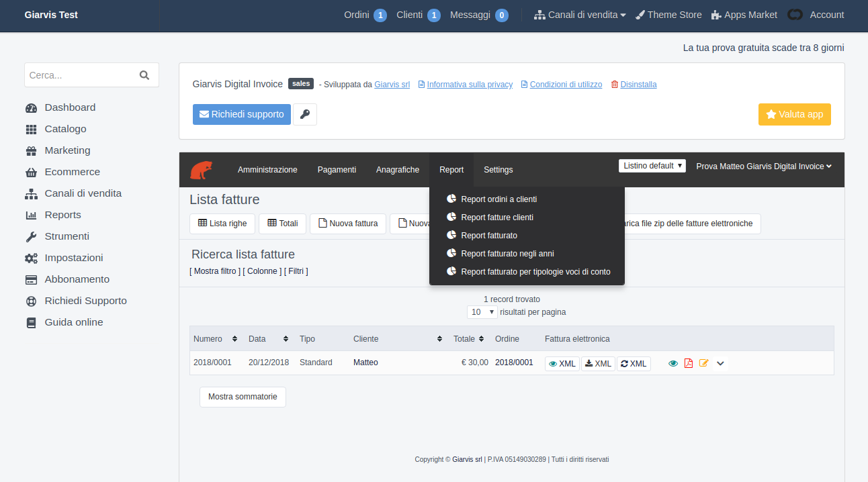Open the Filtri option

(x=296, y=271)
